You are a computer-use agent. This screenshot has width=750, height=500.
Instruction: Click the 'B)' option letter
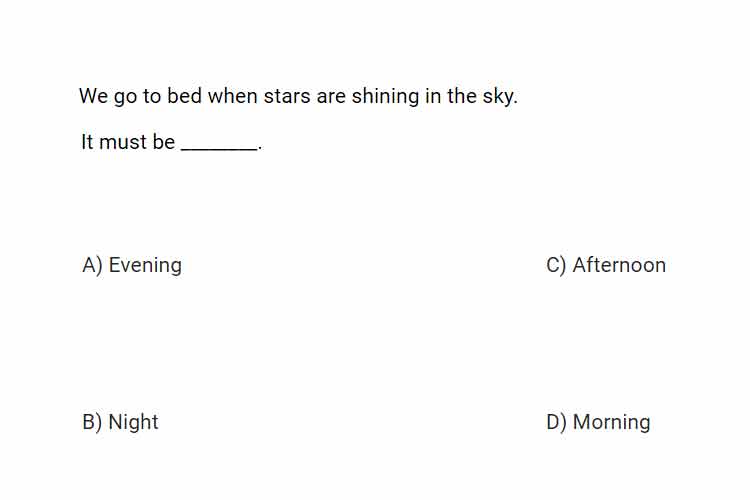(92, 422)
